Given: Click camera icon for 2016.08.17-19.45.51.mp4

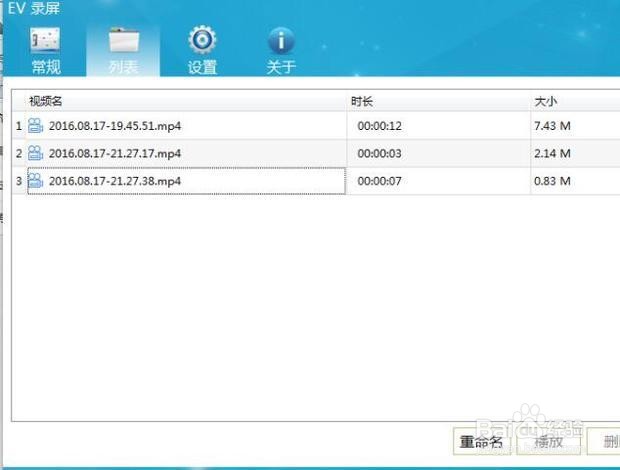Looking at the screenshot, I should tap(35, 126).
